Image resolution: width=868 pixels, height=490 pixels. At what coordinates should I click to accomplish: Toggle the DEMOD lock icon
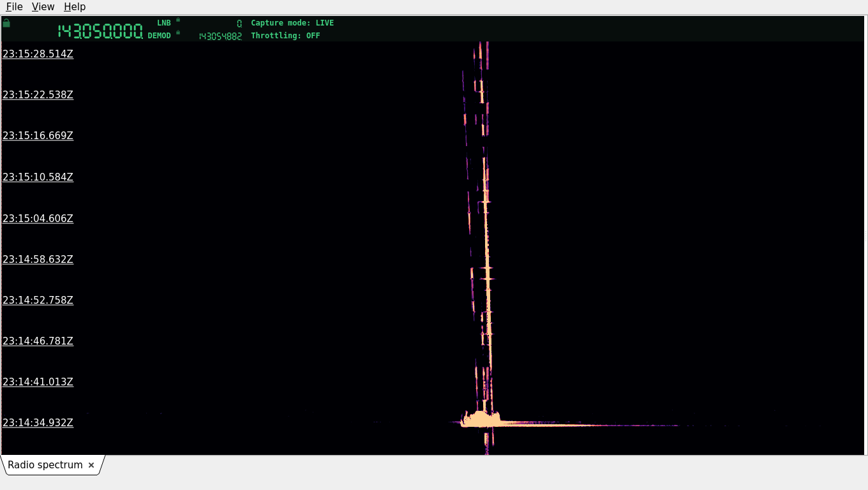178,33
